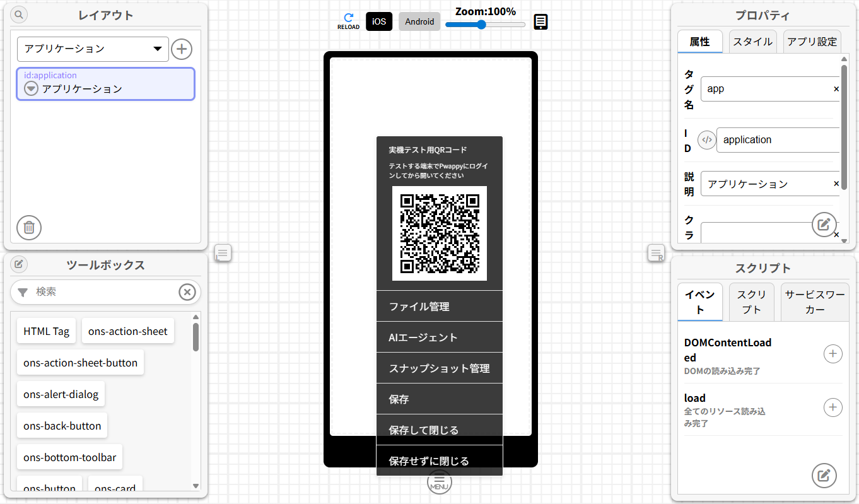Image resolution: width=859 pixels, height=504 pixels.
Task: Collapse the application tree item arrow
Action: [x=32, y=89]
